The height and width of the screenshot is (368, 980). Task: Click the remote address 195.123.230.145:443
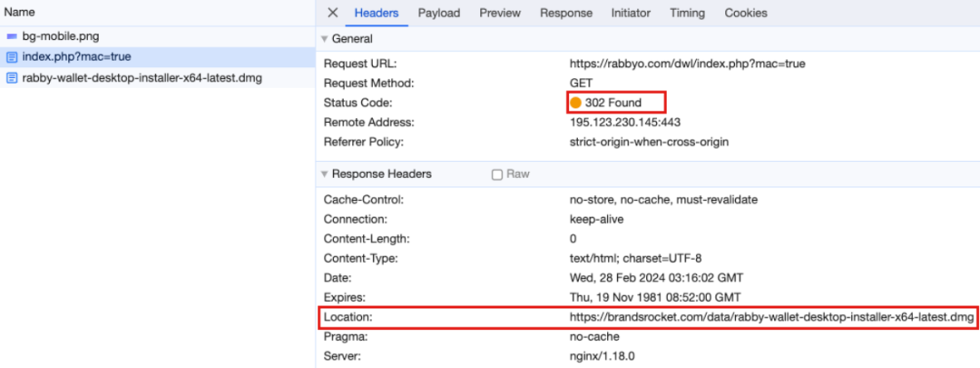(x=625, y=122)
